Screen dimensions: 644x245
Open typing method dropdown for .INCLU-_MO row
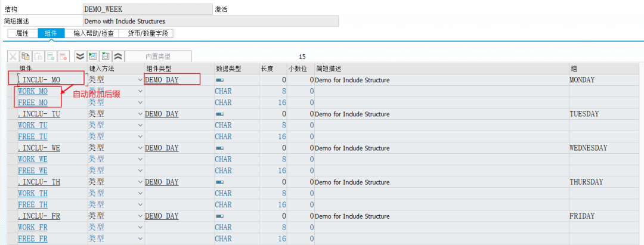(141, 80)
